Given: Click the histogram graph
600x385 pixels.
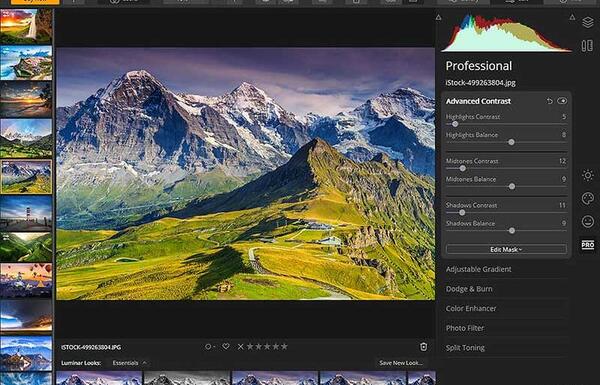Looking at the screenshot, I should [506, 33].
